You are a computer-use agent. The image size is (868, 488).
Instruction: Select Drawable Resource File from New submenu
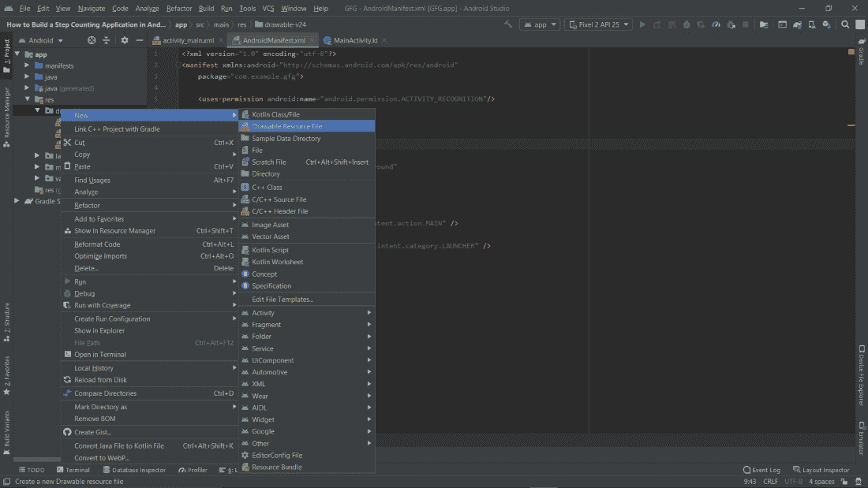click(287, 126)
